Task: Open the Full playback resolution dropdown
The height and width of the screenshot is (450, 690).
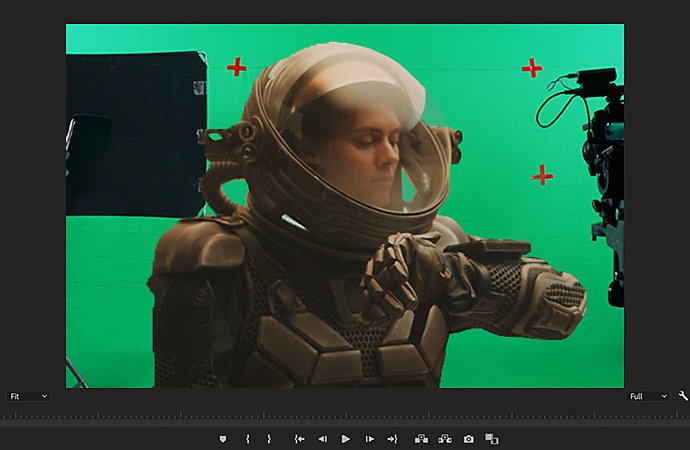Action: point(648,396)
